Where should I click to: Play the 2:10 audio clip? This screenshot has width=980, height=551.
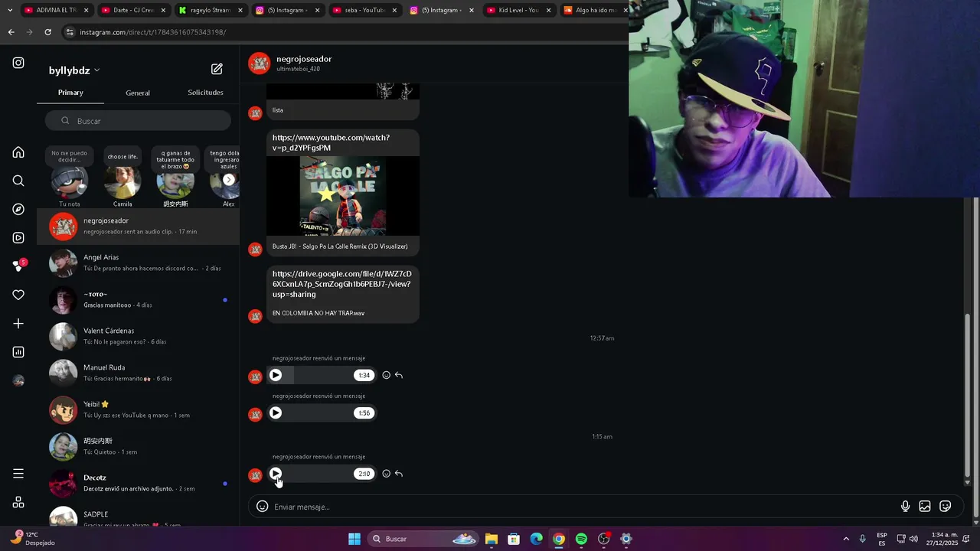276,474
